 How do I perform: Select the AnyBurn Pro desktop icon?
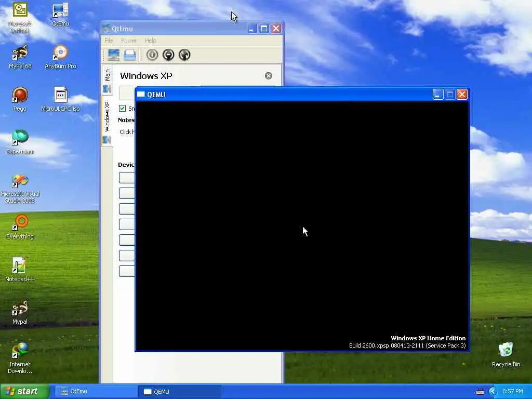pyautogui.click(x=60, y=57)
